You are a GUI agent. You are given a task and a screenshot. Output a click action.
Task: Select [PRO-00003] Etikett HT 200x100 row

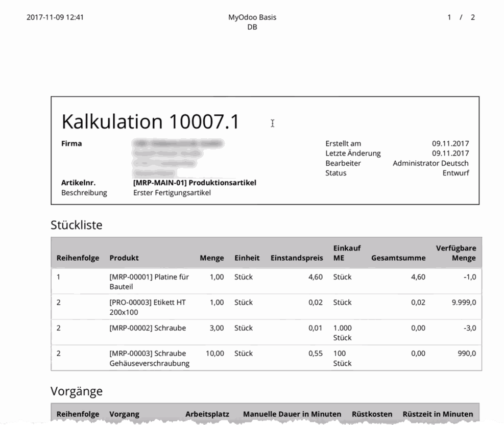pos(266,307)
